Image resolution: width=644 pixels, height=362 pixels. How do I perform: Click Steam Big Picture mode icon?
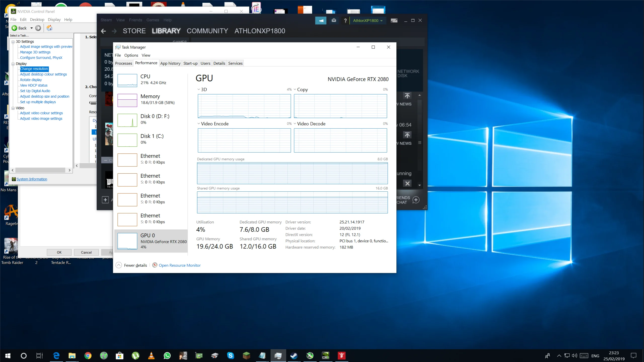point(394,21)
